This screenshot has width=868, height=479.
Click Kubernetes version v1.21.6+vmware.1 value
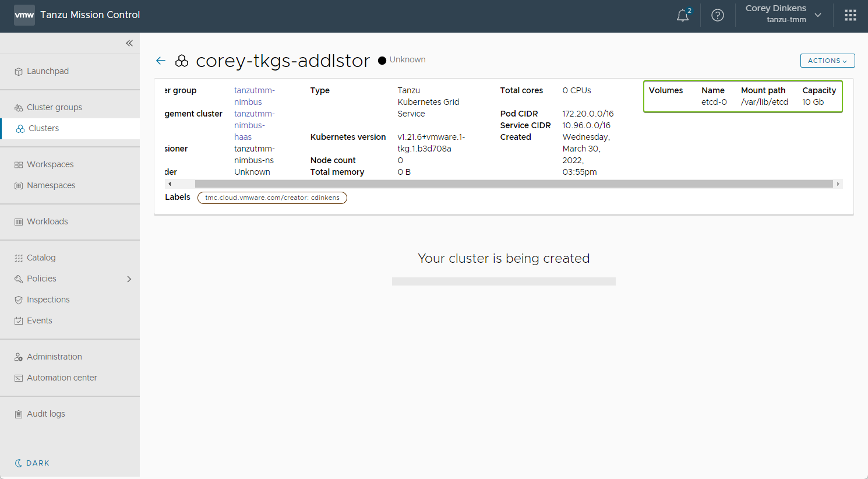[x=431, y=143]
